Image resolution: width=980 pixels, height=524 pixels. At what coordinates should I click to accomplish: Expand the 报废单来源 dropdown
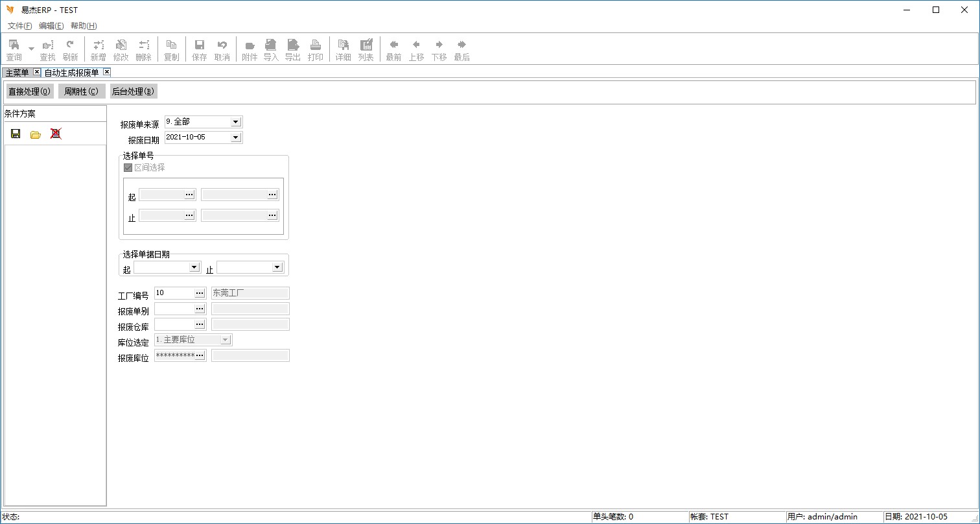235,122
